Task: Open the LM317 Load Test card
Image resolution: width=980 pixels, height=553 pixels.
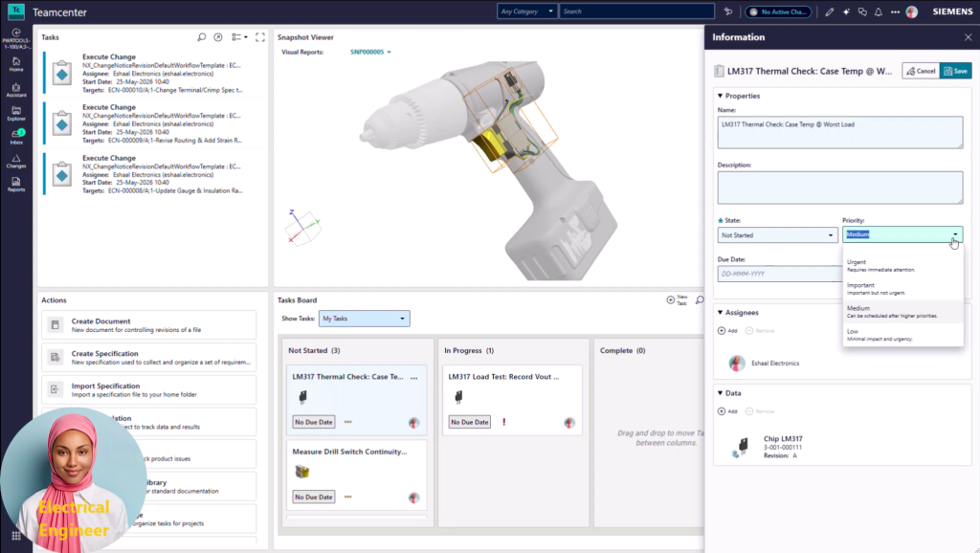Action: pyautogui.click(x=512, y=400)
